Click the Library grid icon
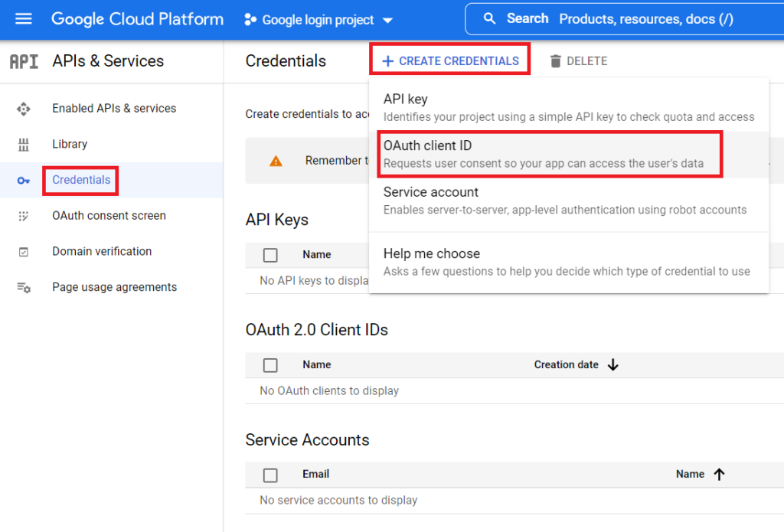Image resolution: width=784 pixels, height=532 pixels. pos(24,144)
